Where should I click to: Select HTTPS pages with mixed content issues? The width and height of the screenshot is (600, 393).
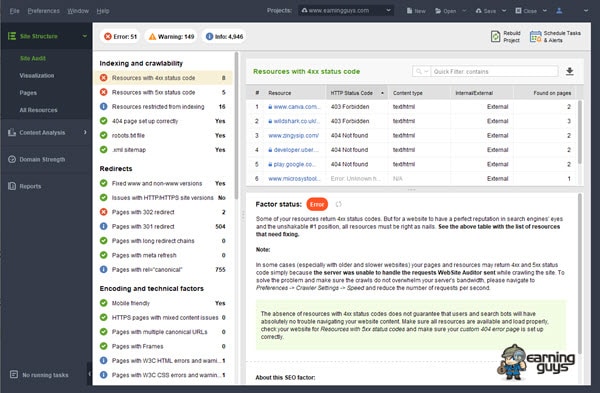coord(163,318)
